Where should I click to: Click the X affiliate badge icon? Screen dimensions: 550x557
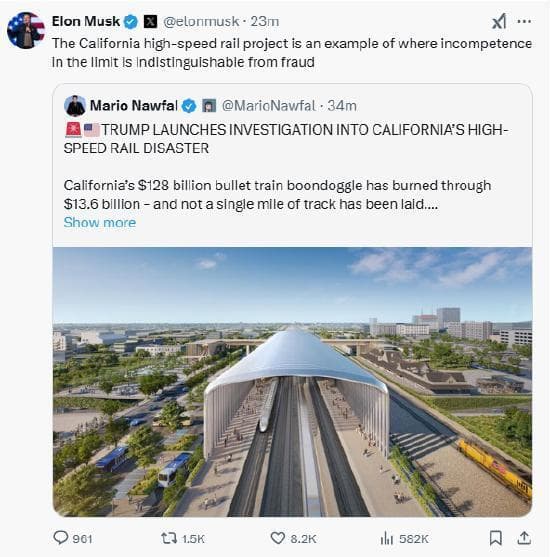point(150,22)
